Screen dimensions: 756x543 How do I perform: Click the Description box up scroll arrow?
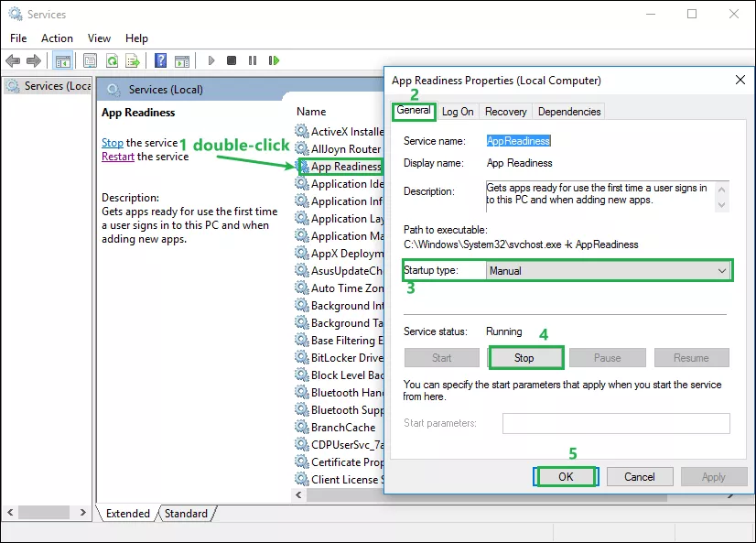721,189
